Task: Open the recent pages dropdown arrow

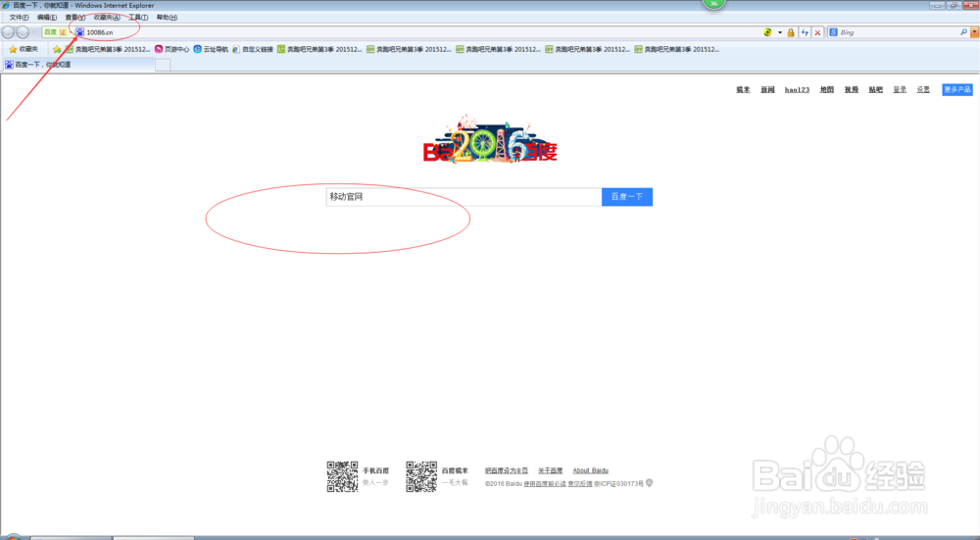Action: [x=33, y=32]
